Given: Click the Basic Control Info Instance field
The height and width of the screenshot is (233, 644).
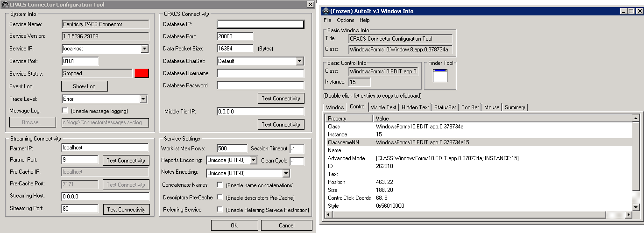Looking at the screenshot, I should (x=360, y=82).
